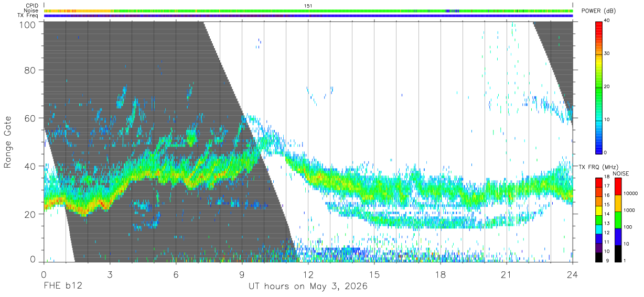Click the power scale value '30'
This screenshot has height=297, width=644.
[606, 53]
